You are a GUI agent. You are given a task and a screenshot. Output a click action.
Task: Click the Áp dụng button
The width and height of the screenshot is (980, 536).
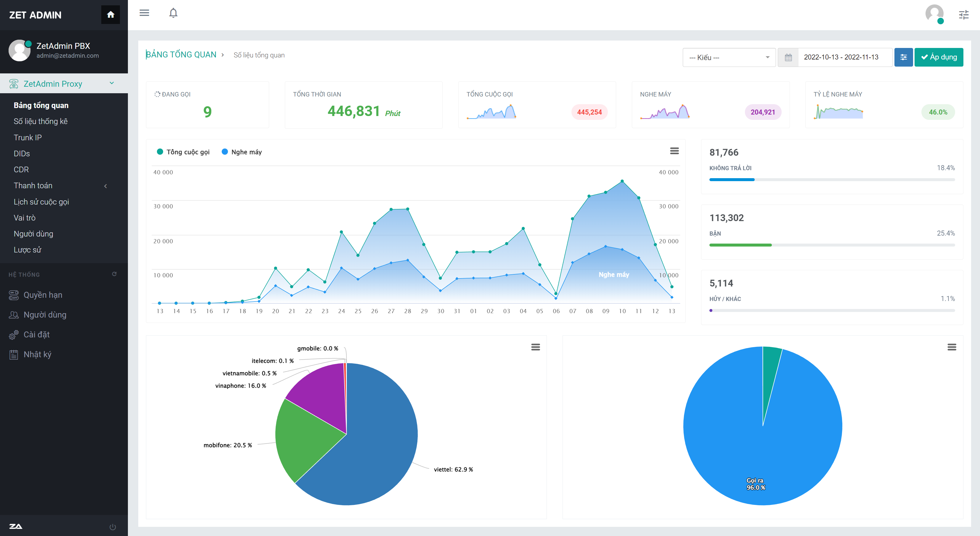[939, 57]
